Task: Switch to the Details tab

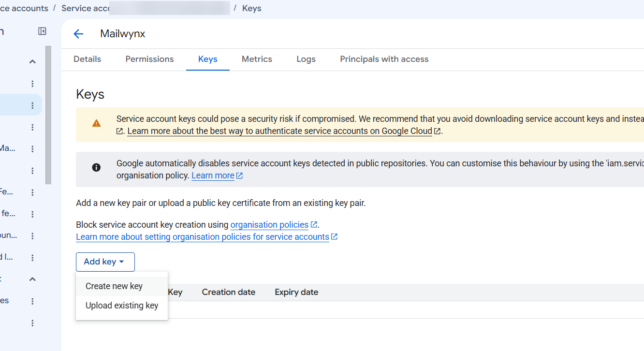Action: click(x=88, y=59)
